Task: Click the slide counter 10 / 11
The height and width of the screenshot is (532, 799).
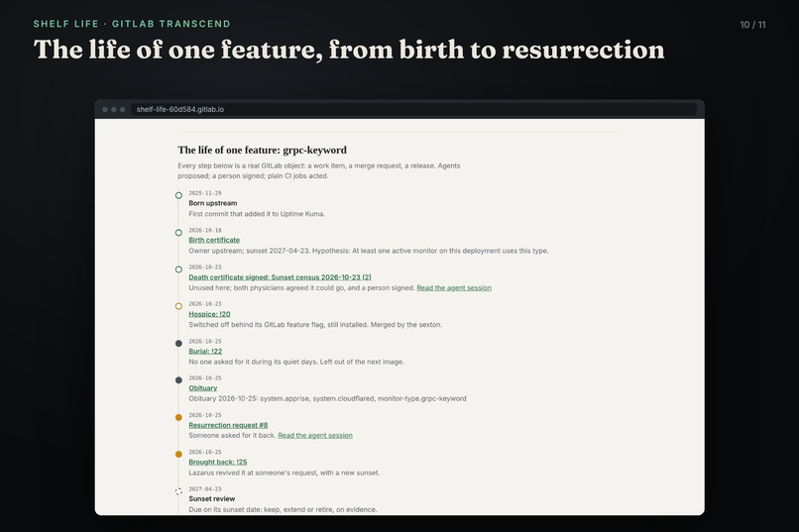Action: 752,25
